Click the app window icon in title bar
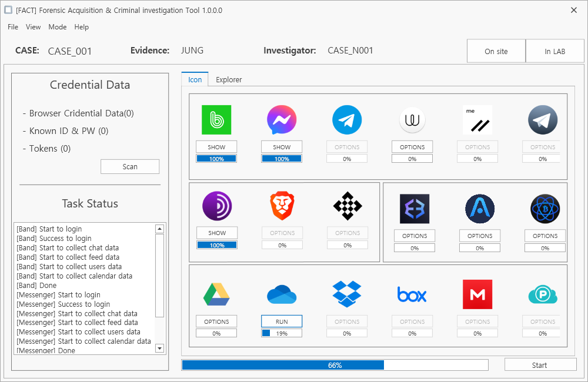Screen dimensions: 588x382 click(x=8, y=10)
